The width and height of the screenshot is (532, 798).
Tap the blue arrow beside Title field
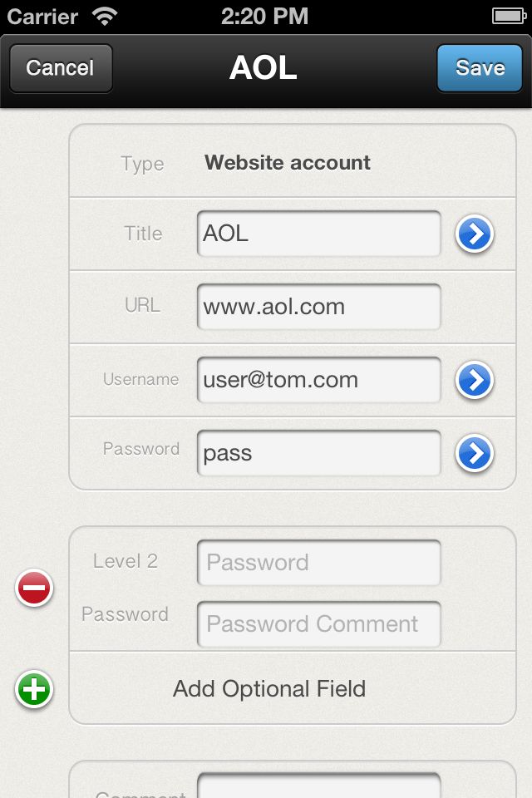475,234
